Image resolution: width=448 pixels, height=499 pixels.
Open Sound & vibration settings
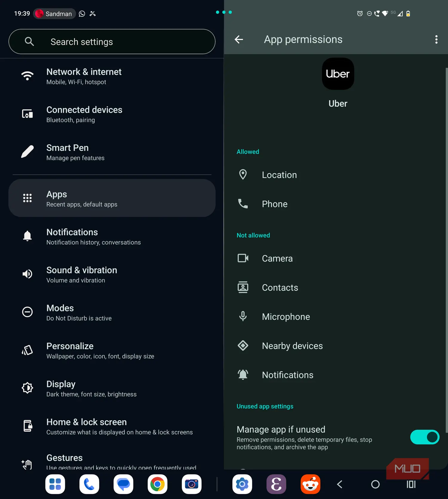pyautogui.click(x=112, y=274)
